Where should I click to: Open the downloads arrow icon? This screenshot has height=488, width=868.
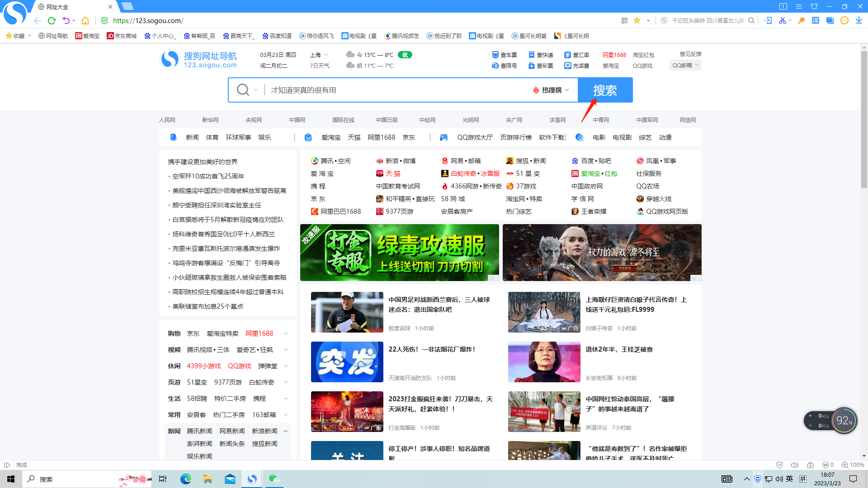point(859,20)
